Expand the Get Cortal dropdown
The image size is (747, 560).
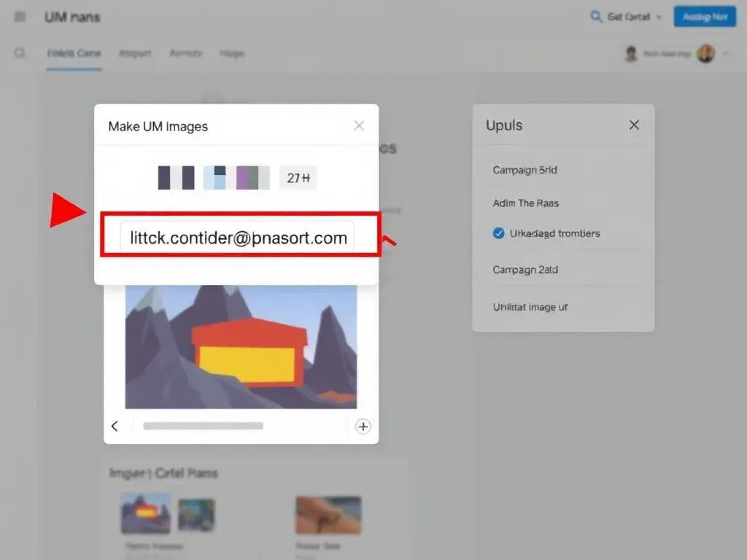(659, 17)
